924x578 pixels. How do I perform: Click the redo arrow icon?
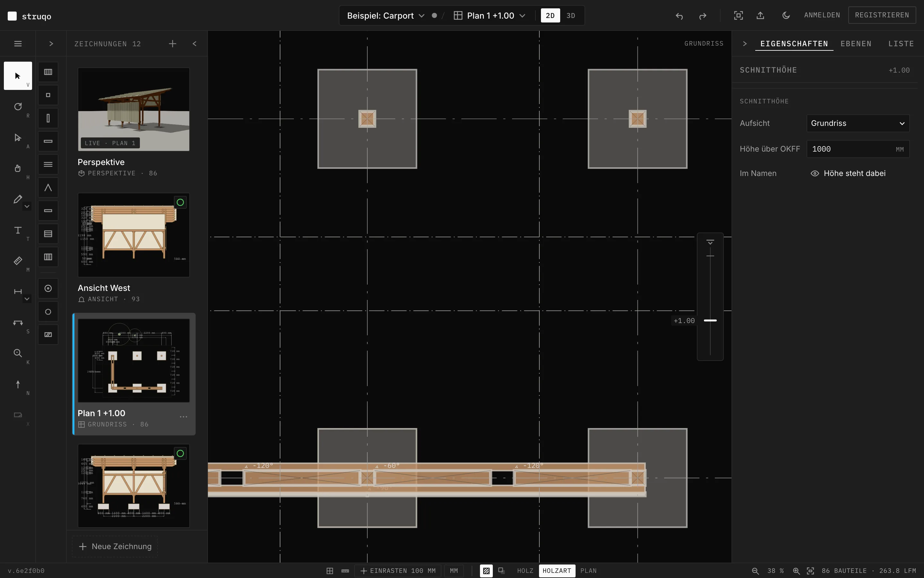703,16
